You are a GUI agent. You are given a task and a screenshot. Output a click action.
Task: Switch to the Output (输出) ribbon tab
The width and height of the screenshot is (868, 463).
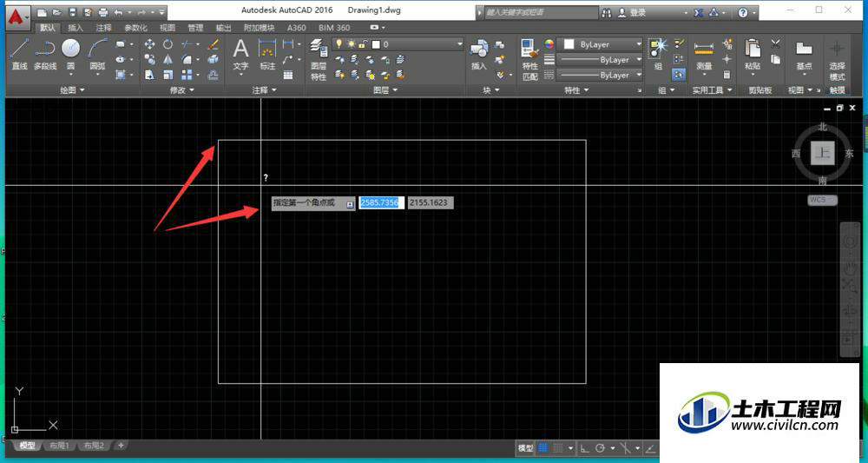point(223,28)
